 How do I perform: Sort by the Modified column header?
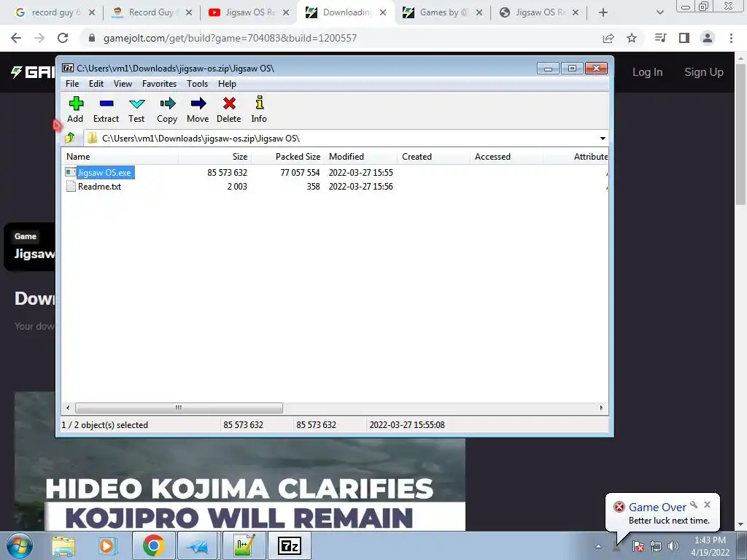[x=360, y=157]
